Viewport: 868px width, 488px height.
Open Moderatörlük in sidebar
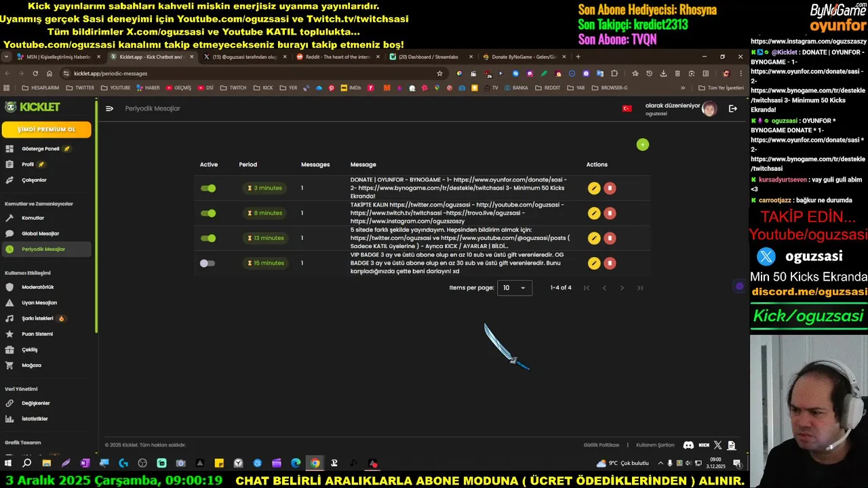[46, 287]
